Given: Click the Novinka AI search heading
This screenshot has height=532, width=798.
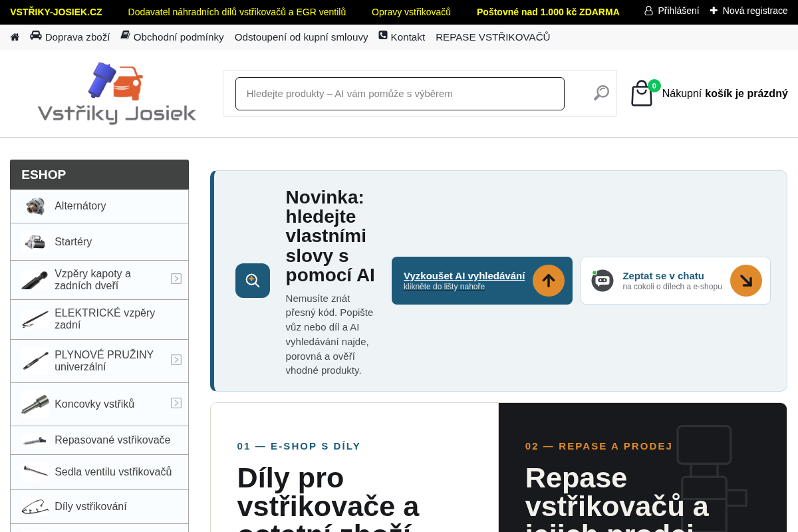Looking at the screenshot, I should point(331,236).
